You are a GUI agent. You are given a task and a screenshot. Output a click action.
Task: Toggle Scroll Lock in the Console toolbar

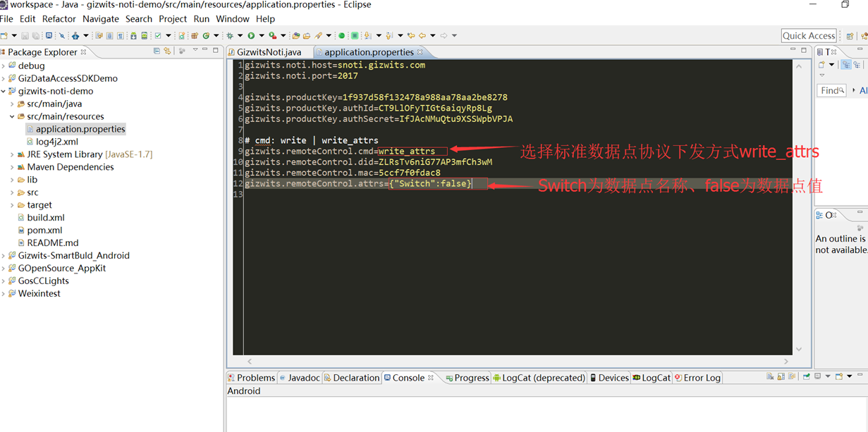[x=782, y=377]
